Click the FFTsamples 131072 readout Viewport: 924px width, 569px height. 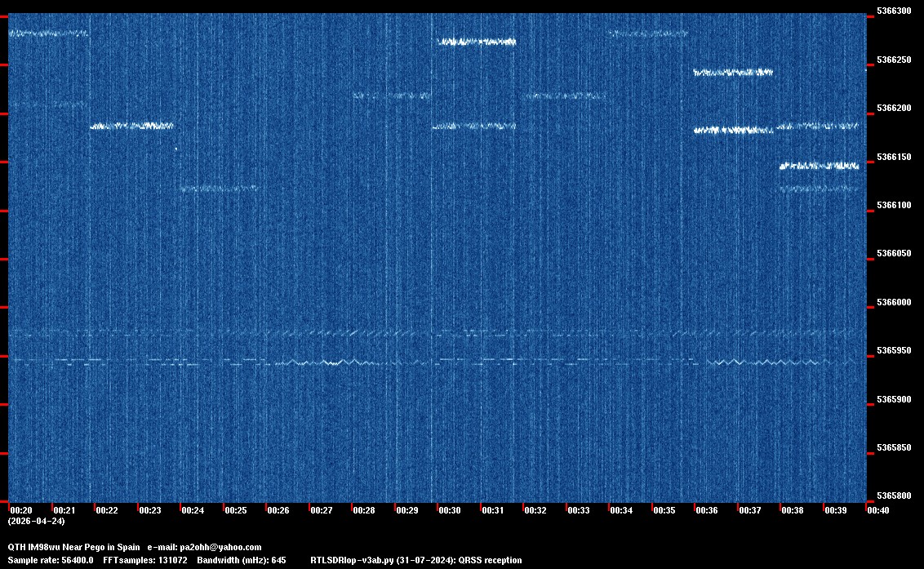[150, 560]
